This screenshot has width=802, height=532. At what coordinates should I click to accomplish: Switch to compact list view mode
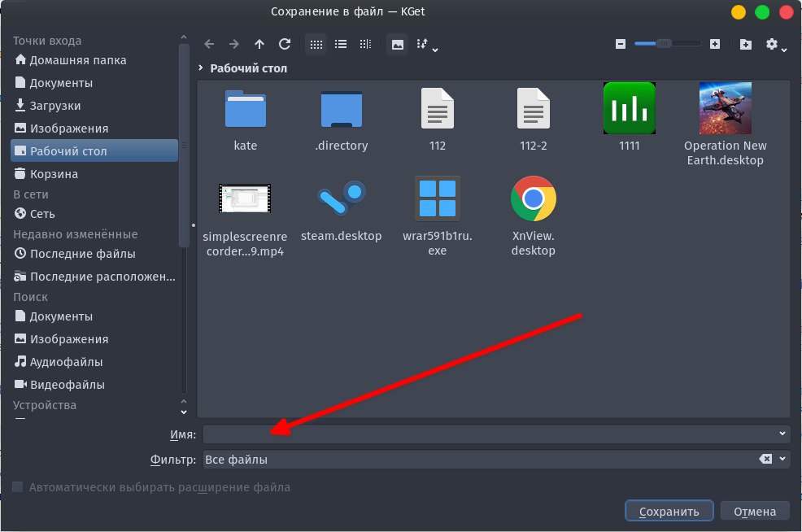[x=341, y=45]
